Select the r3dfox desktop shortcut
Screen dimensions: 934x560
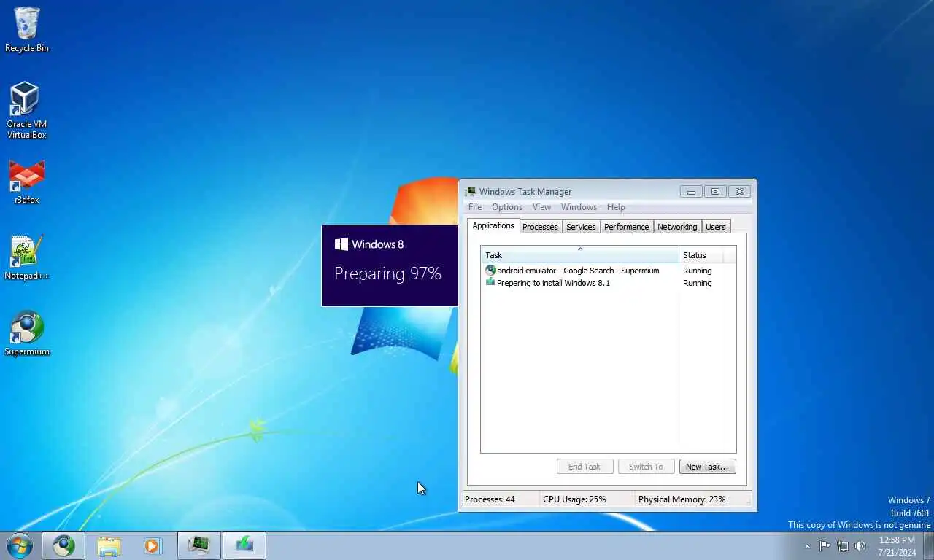[x=27, y=182]
